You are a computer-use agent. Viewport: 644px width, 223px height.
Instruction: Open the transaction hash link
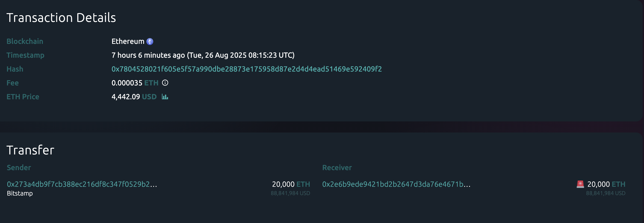point(246,69)
